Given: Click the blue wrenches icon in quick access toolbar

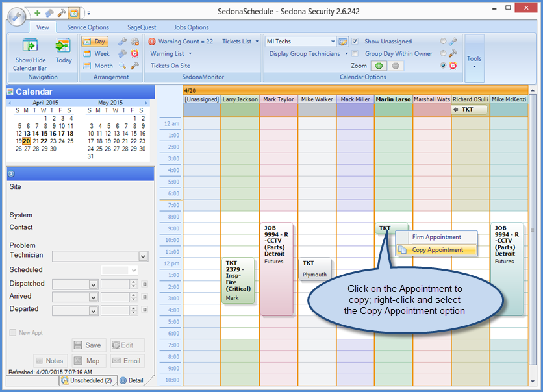Looking at the screenshot, I should tap(49, 13).
